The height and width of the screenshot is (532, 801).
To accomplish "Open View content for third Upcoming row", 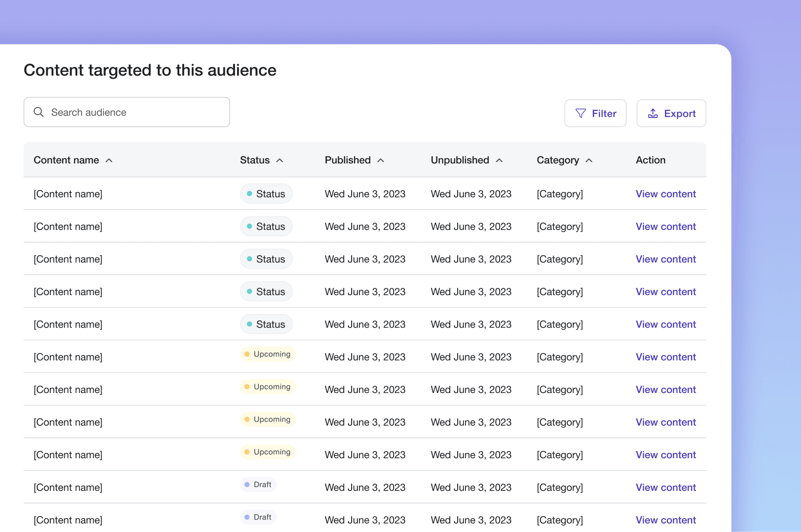I will [666, 422].
